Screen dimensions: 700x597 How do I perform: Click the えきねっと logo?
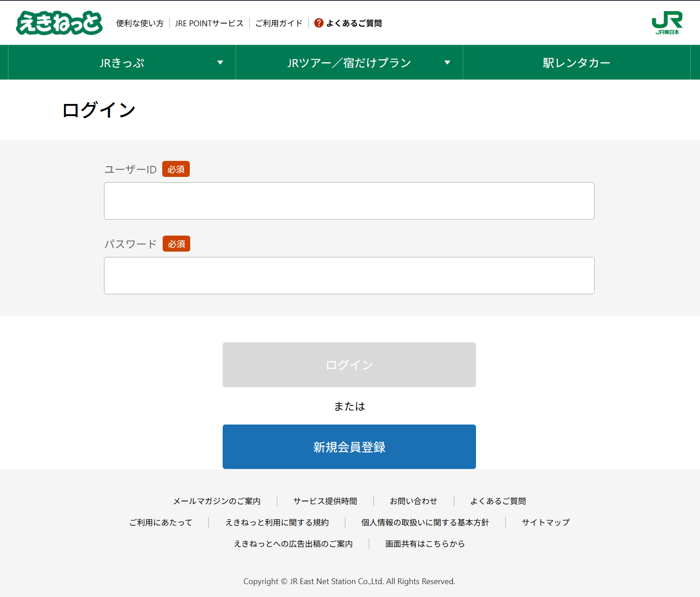point(59,23)
